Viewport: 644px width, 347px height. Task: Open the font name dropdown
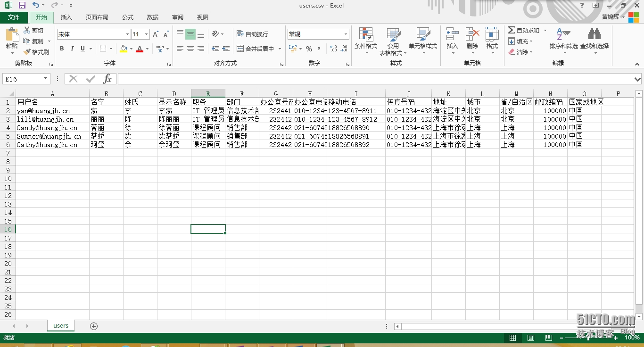click(x=126, y=34)
